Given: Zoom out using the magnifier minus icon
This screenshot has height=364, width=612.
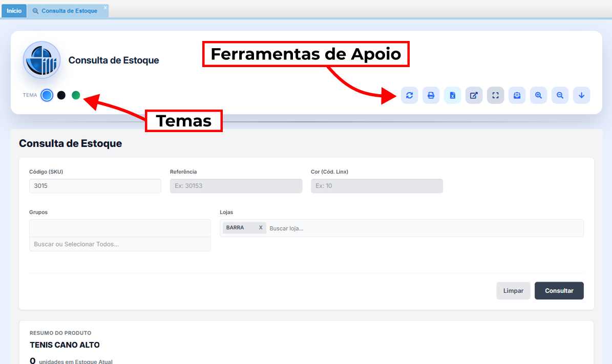Looking at the screenshot, I should point(560,95).
